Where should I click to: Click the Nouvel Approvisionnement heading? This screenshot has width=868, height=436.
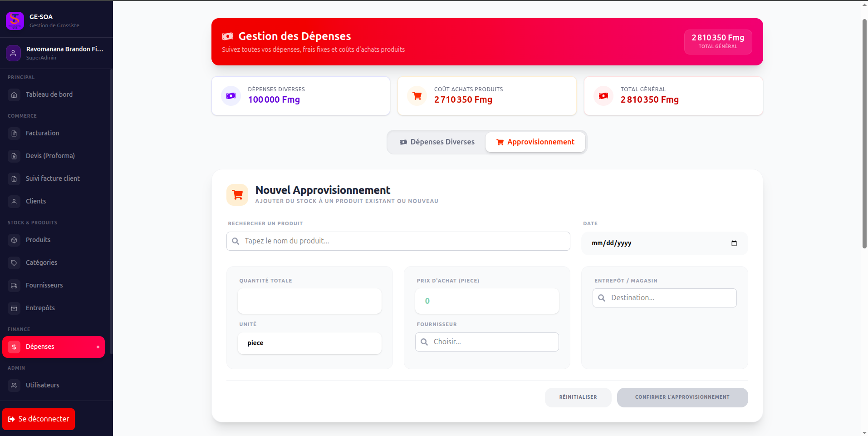(x=323, y=190)
